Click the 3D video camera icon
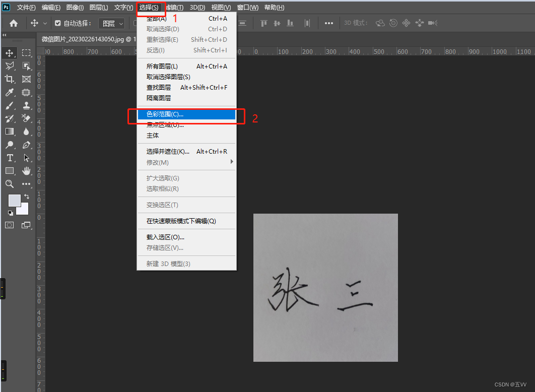 (433, 23)
